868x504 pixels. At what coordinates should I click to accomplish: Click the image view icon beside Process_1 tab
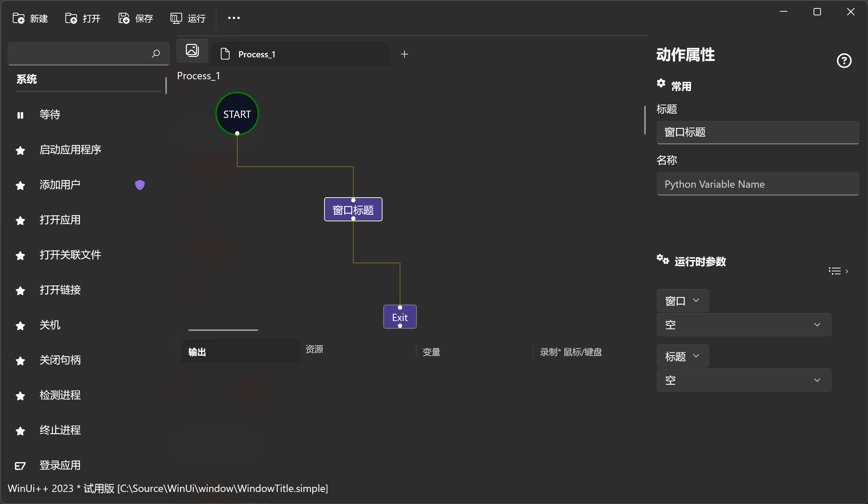click(x=192, y=50)
